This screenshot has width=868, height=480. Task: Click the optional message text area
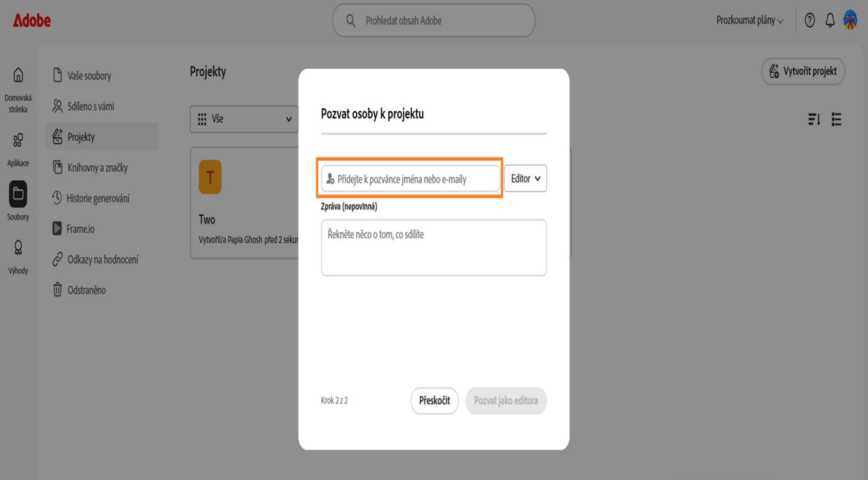[x=434, y=247]
